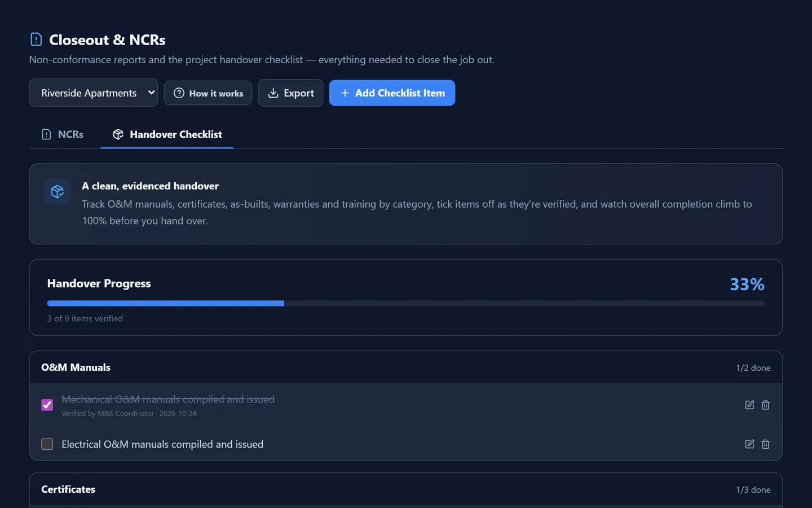Click the O&M Manuals '1/2 done' counter
Screen dimensions: 812x508
coord(753,368)
